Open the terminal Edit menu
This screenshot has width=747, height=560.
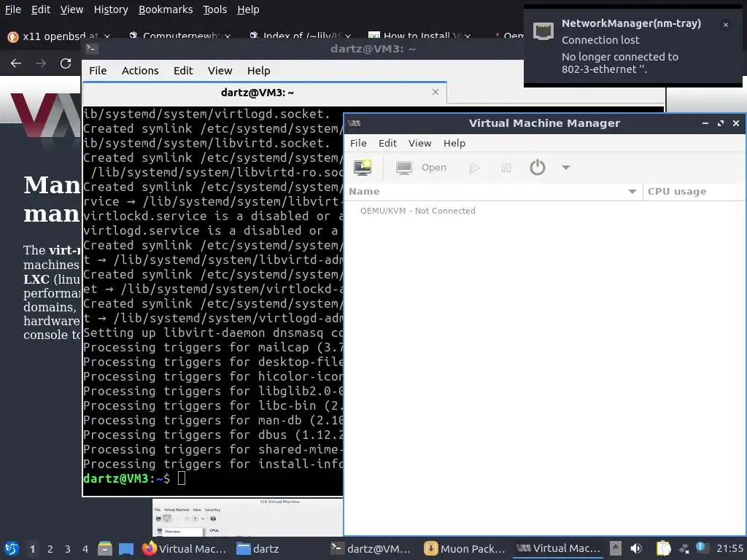(x=183, y=71)
